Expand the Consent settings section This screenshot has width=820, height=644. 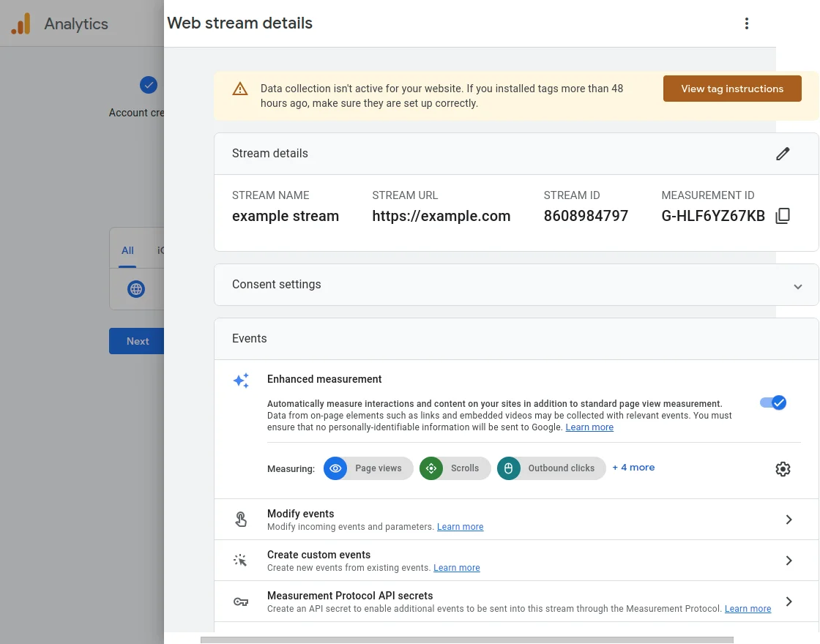point(797,287)
